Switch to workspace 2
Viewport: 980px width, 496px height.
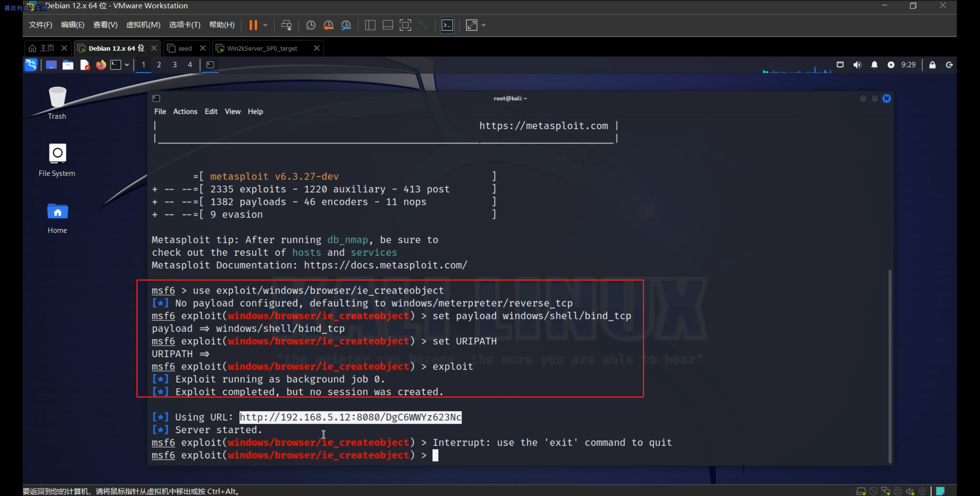[159, 65]
